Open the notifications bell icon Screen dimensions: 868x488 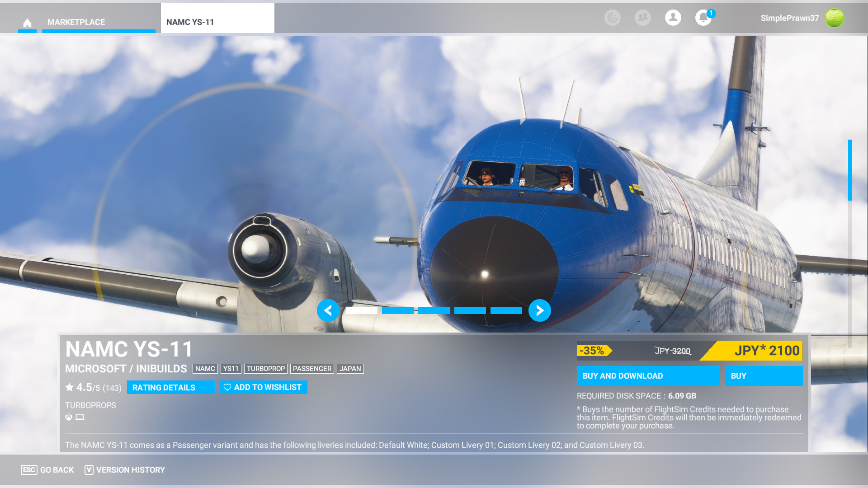(x=703, y=18)
